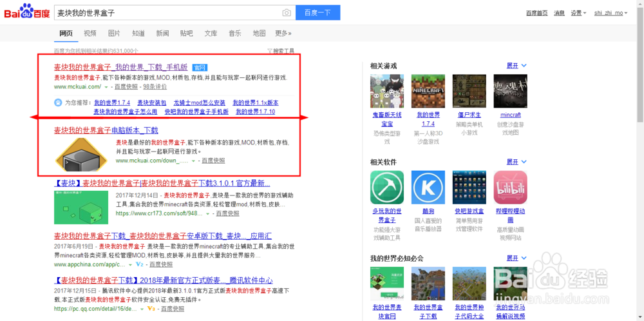Image resolution: width=644 pixels, height=321 pixels.
Task: Switch to the 文库 tab
Action: point(211,34)
